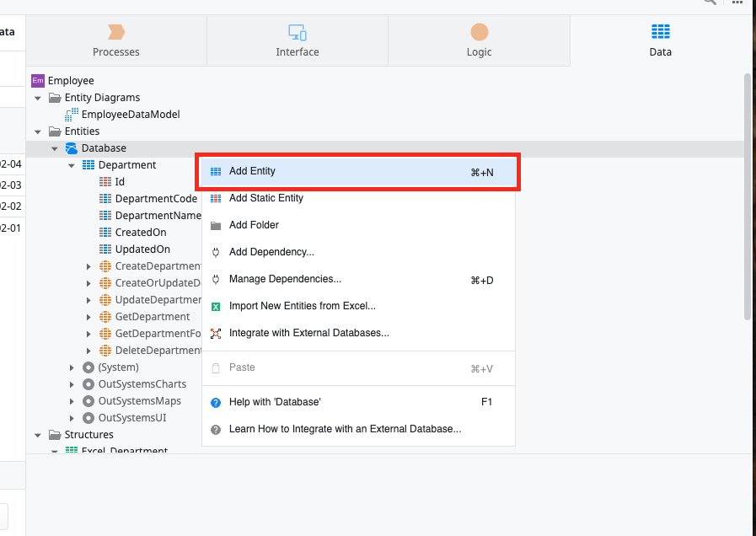Switch to the Interface tab

298,40
